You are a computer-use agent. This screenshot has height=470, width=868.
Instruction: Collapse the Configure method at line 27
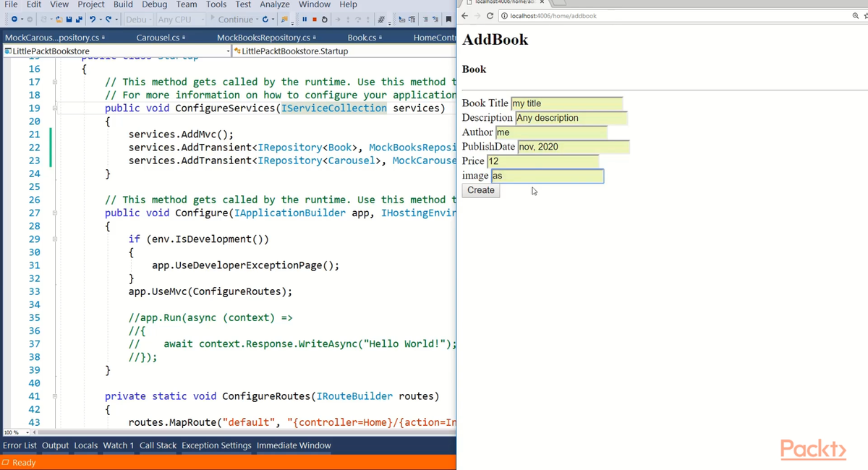point(54,213)
